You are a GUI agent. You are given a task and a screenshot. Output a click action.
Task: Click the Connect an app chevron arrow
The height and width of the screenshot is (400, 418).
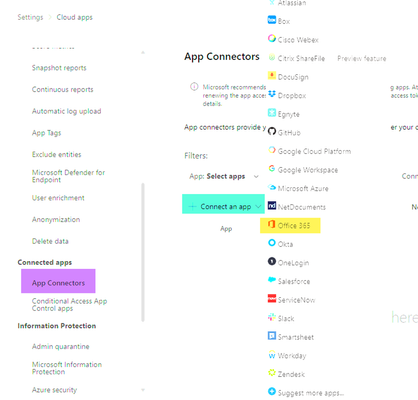pos(258,207)
